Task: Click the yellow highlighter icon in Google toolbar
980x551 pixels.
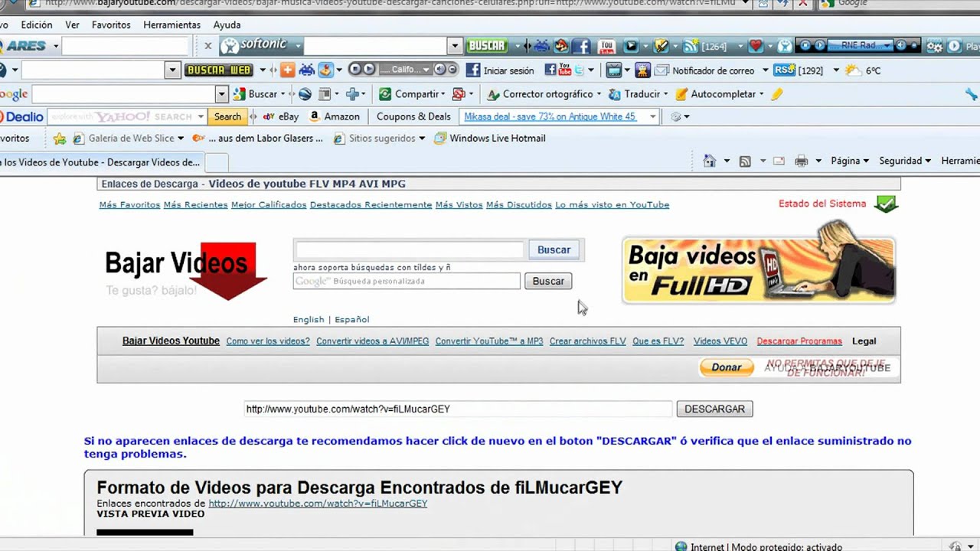Action: tap(777, 94)
